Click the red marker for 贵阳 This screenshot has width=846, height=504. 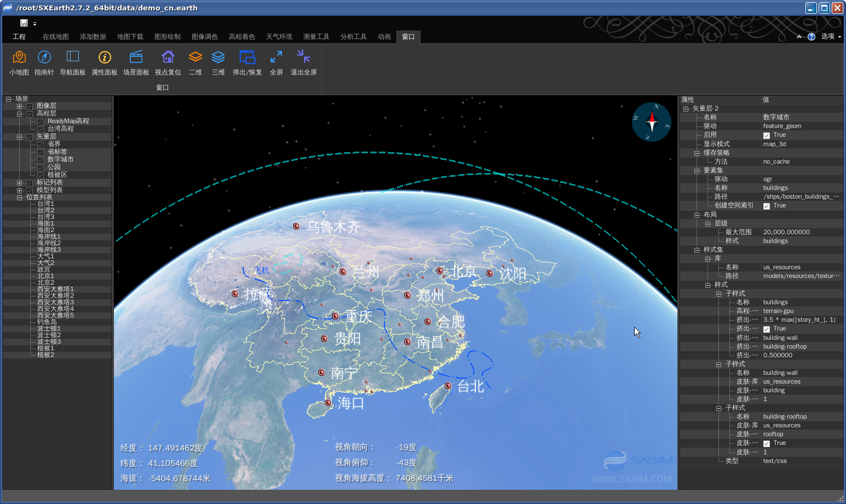point(324,339)
